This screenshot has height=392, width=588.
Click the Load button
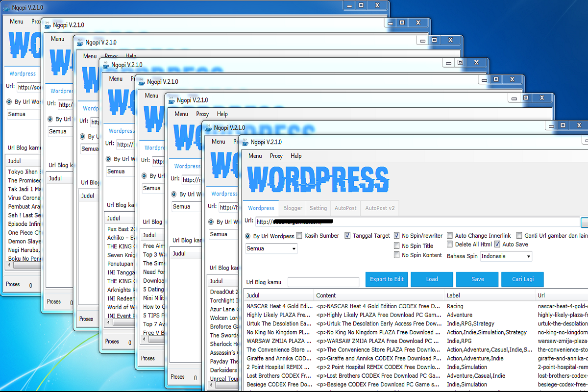tap(432, 279)
